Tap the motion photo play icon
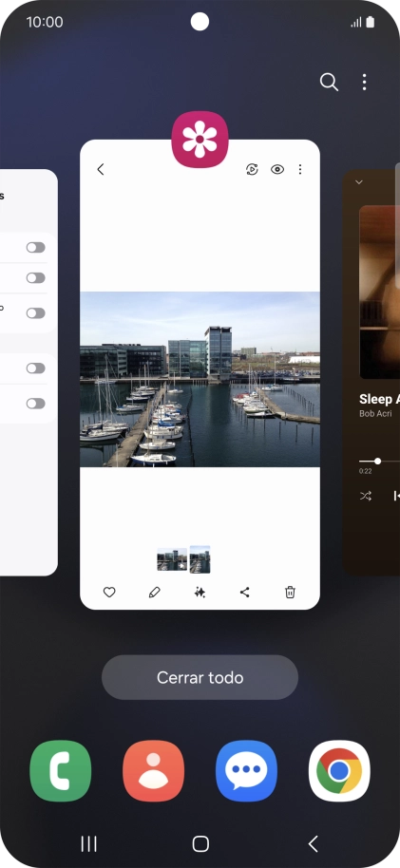400x868 pixels. pyautogui.click(x=252, y=169)
